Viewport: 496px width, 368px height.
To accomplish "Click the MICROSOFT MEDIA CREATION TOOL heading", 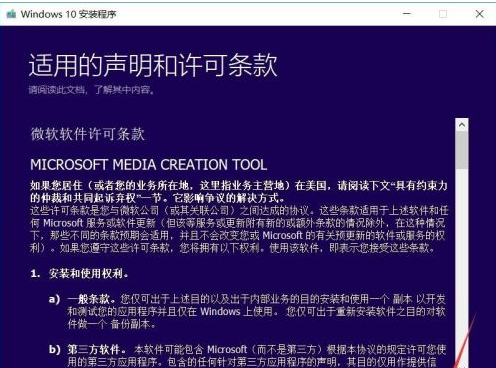I will 149,165.
